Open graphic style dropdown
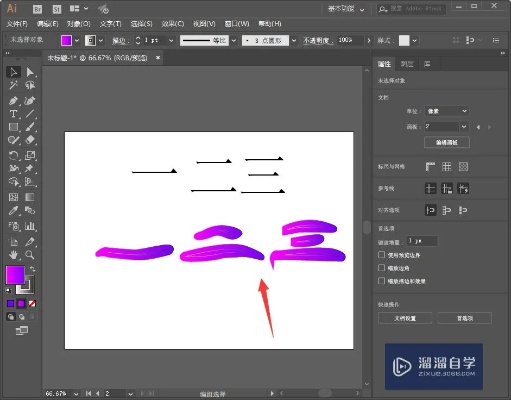This screenshot has height=400, width=511. coord(414,40)
